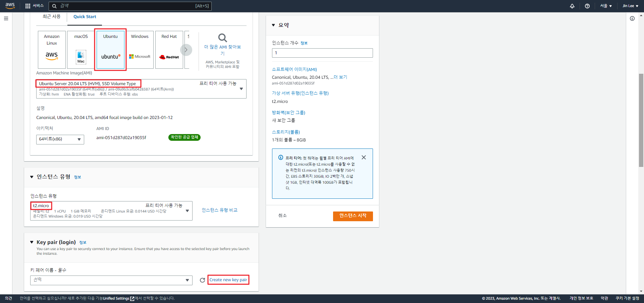
Task: Open the Jin Lee account menu
Action: coord(630,6)
